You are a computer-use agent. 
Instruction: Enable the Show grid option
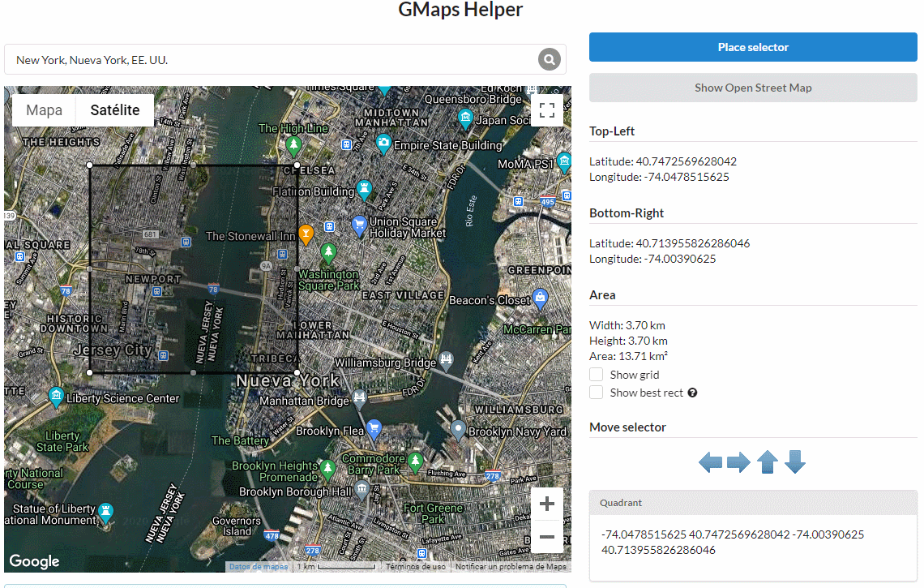[596, 375]
